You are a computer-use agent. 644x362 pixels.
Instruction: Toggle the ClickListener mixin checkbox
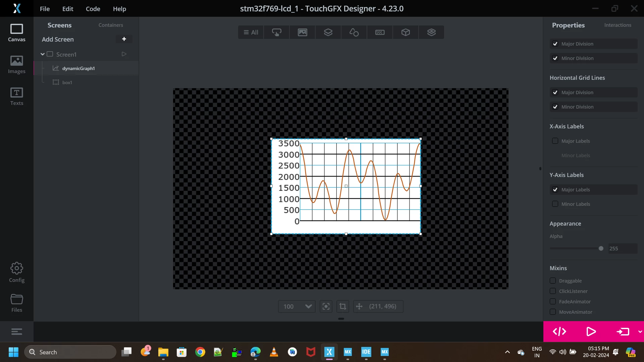553,291
